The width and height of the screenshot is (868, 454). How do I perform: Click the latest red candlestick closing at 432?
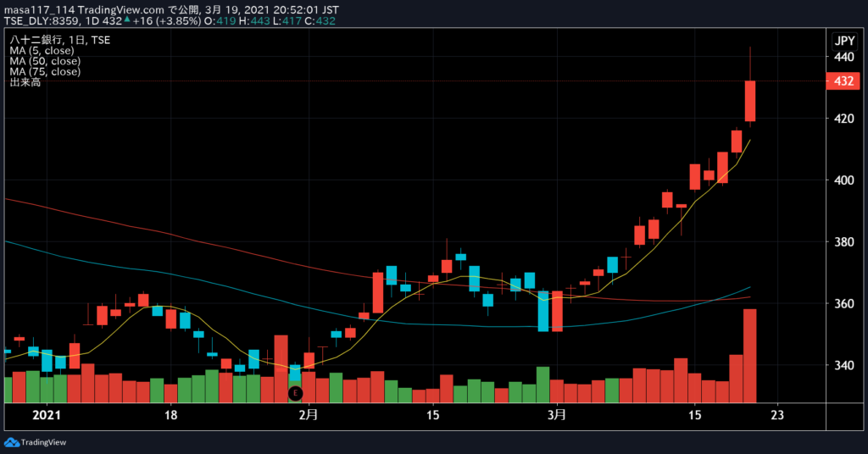pyautogui.click(x=750, y=101)
